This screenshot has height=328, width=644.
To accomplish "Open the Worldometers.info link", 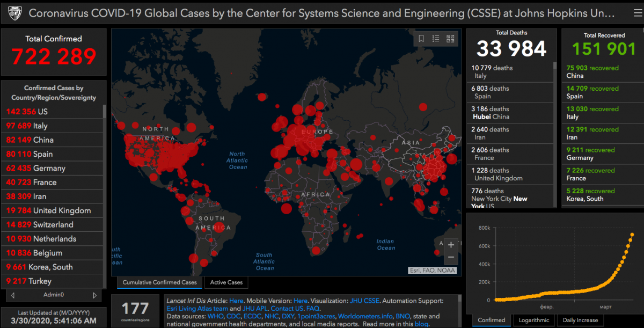I will point(365,316).
